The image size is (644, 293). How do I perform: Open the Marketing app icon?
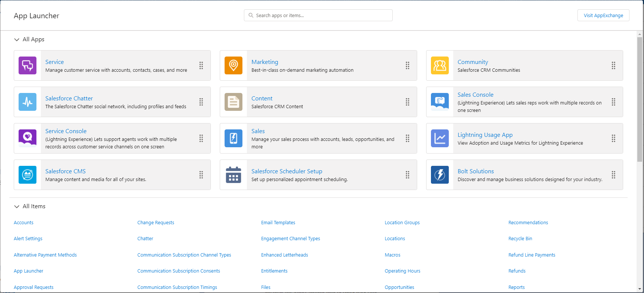click(234, 65)
